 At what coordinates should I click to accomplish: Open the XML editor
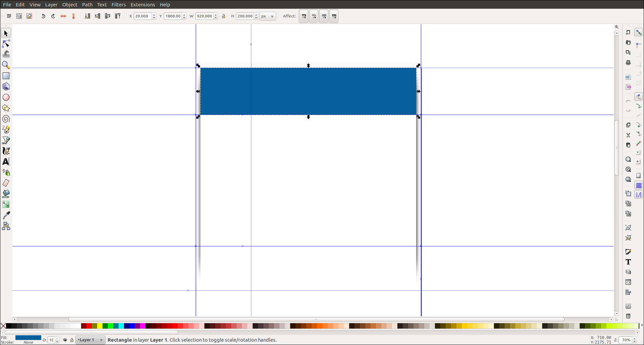628,282
